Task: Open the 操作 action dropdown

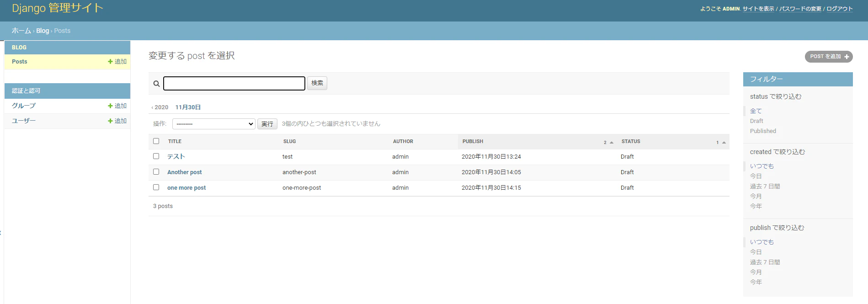Action: pos(213,124)
